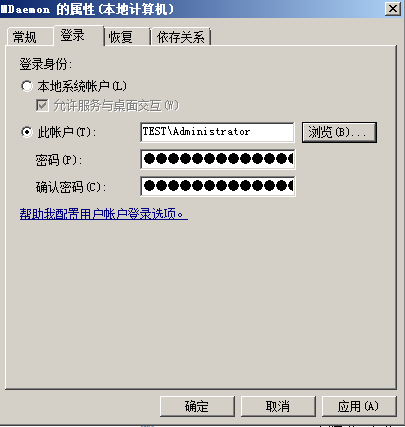Click the 密码(P) label
Screen dimensions: 405x427
(59, 160)
